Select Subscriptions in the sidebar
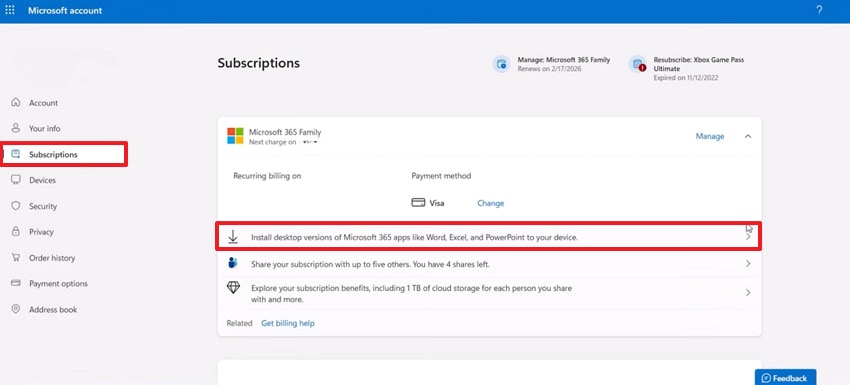This screenshot has width=850, height=385. pyautogui.click(x=53, y=155)
